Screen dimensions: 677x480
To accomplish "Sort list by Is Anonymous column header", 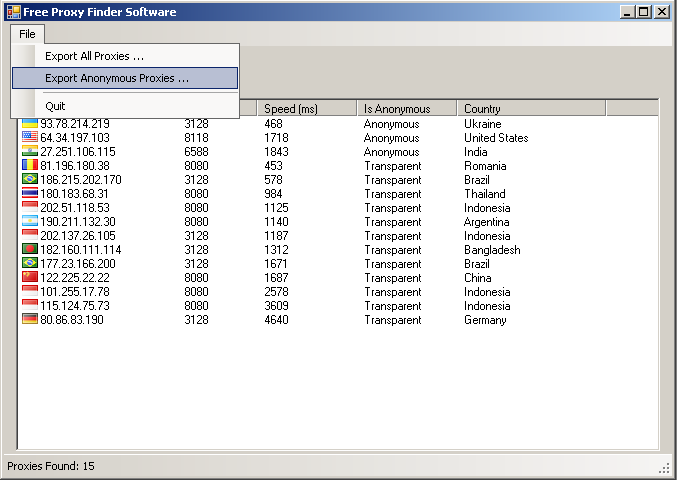I will pos(406,109).
